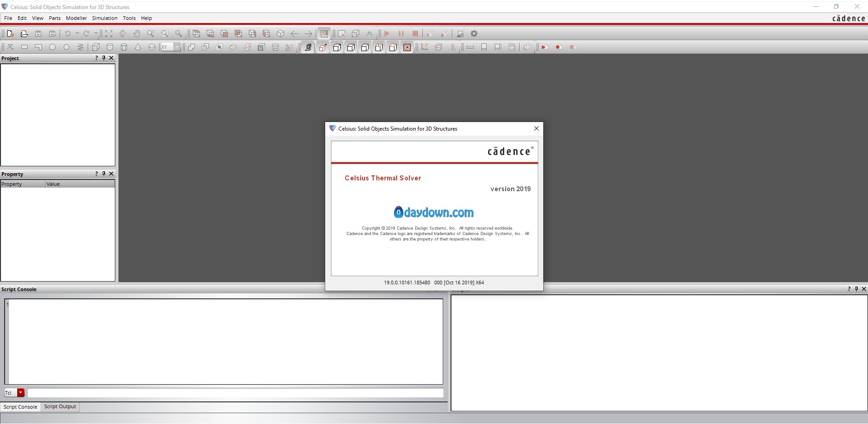This screenshot has width=868, height=424.
Task: Select the Rotate view tool
Action: (x=123, y=33)
